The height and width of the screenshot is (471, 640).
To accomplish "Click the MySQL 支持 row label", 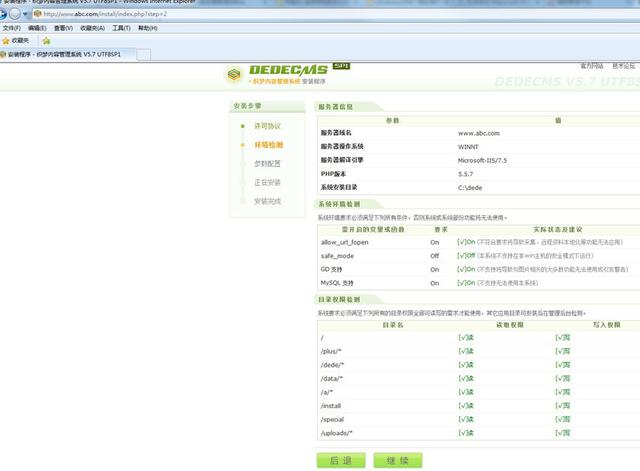I will (337, 283).
